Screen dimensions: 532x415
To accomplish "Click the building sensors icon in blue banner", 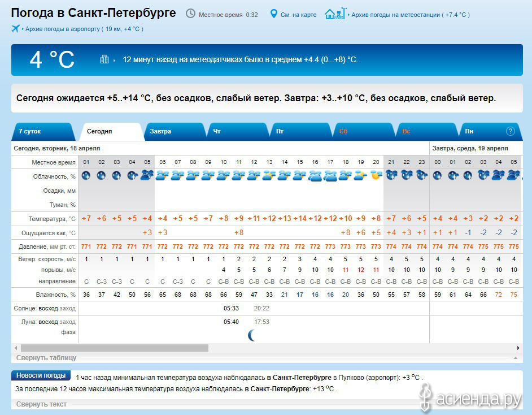I will click(104, 59).
